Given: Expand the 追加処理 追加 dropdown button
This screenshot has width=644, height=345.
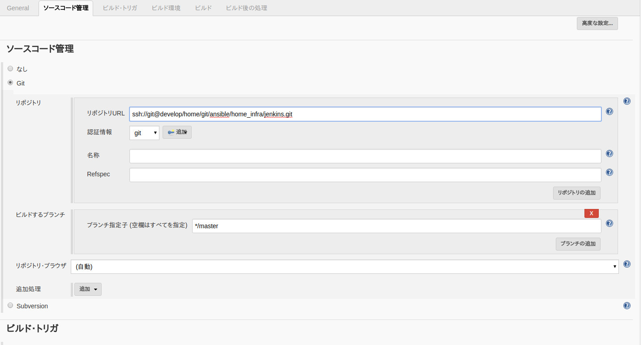Looking at the screenshot, I should 88,289.
